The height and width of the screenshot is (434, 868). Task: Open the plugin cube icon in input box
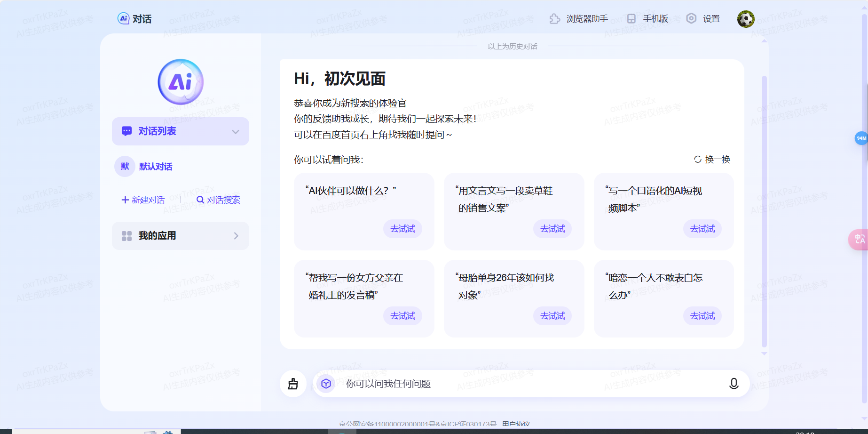click(325, 384)
